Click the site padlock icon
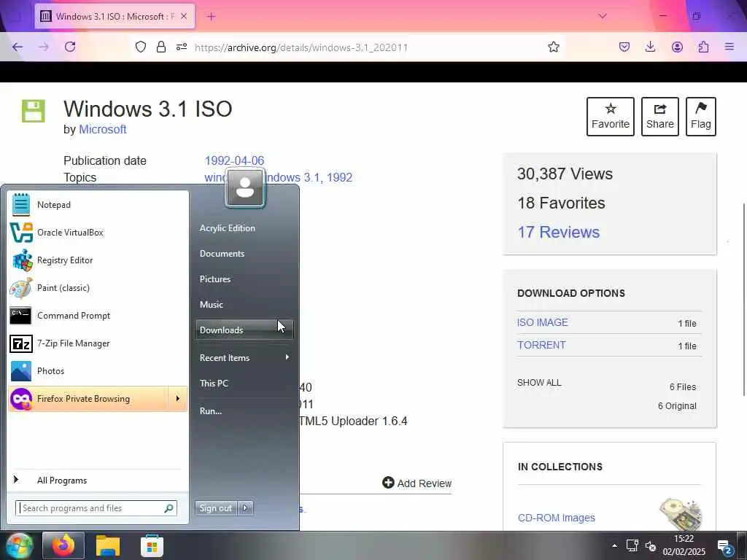Viewport: 747px width, 560px height. [x=161, y=47]
